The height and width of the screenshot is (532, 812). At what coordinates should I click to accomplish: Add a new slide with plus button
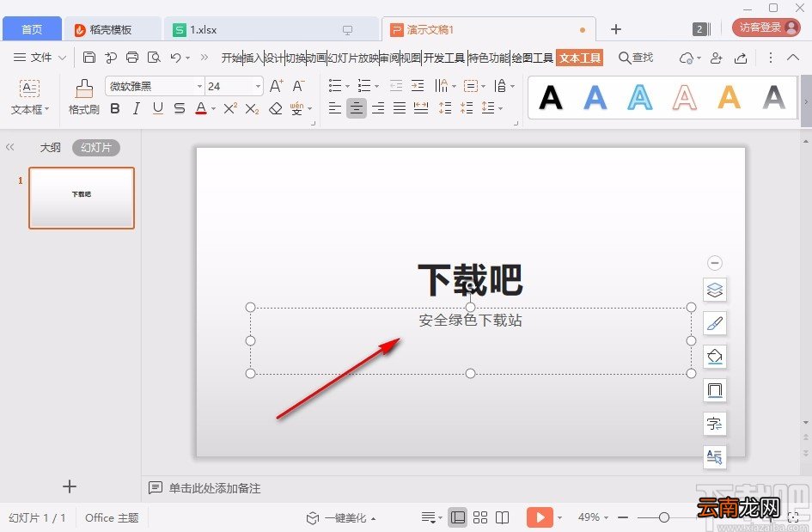point(70,486)
